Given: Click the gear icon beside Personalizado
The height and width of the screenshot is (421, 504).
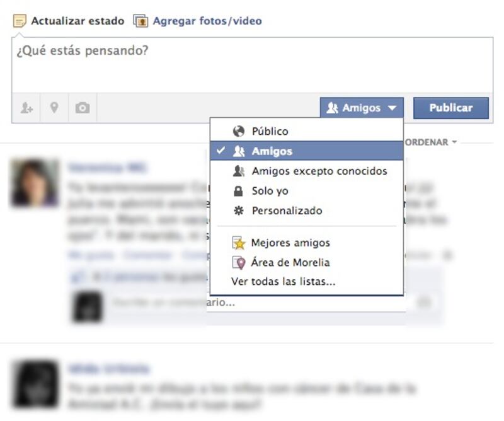Looking at the screenshot, I should click(239, 211).
